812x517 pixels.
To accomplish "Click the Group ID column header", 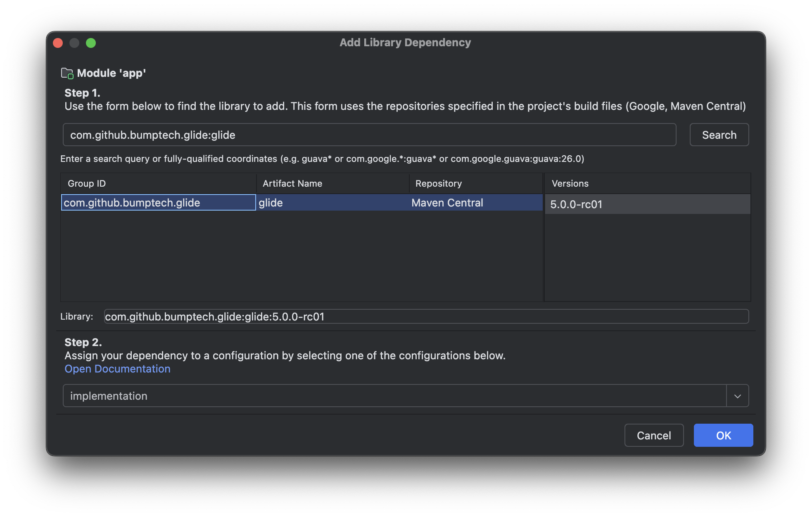I will [158, 184].
